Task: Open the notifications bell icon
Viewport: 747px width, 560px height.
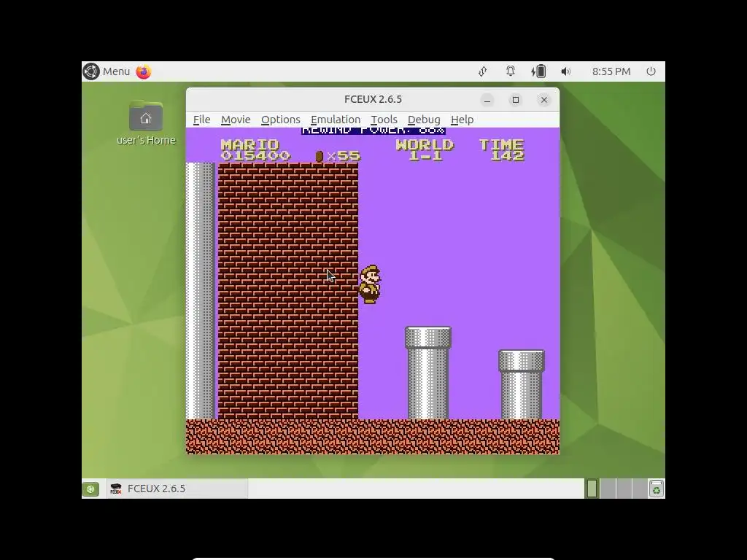Action: 510,71
